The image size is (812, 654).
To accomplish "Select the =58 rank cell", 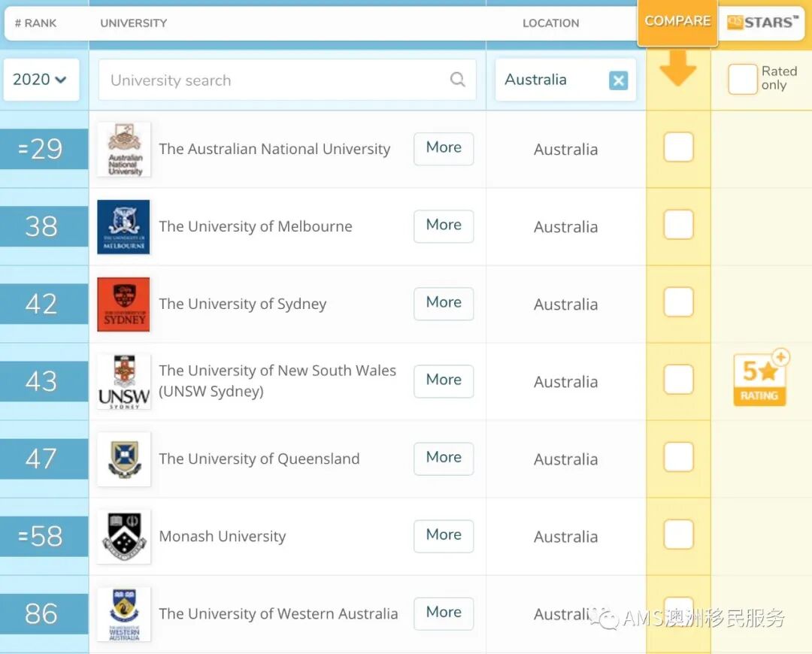I will 44,536.
